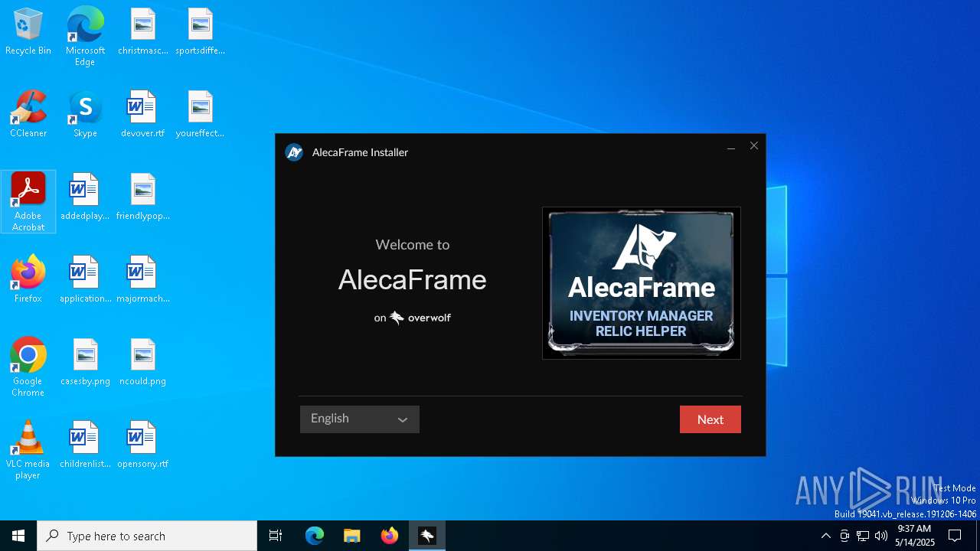
Task: Select the VLC media player shortcut
Action: click(x=28, y=450)
